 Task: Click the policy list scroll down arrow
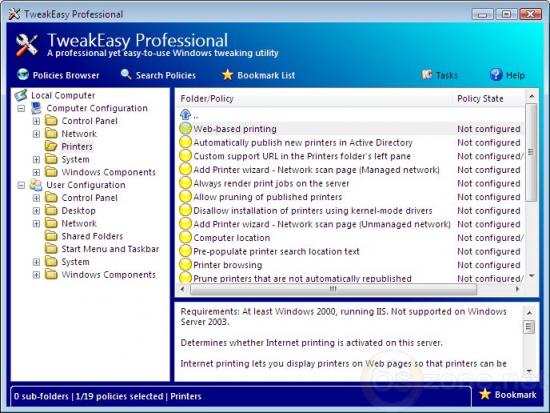tap(531, 276)
